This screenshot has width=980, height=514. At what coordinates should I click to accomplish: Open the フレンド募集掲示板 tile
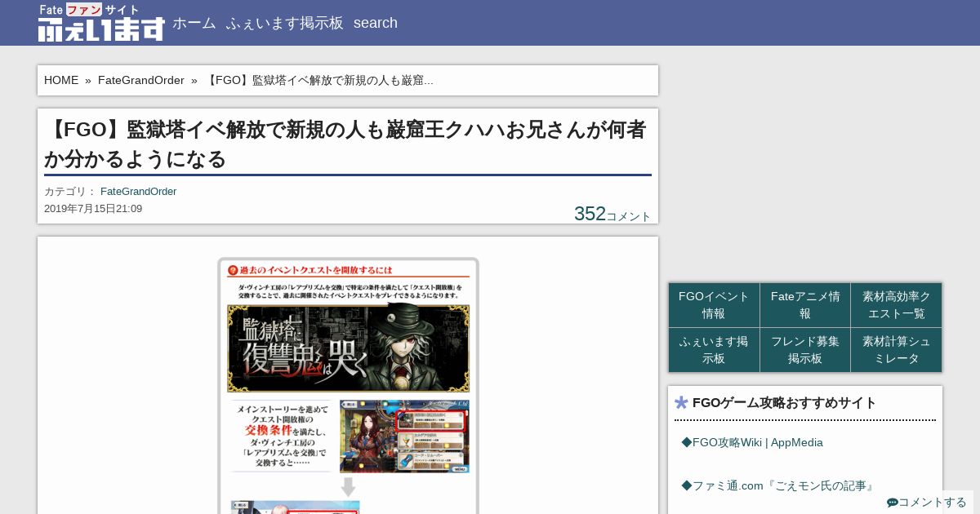point(805,350)
